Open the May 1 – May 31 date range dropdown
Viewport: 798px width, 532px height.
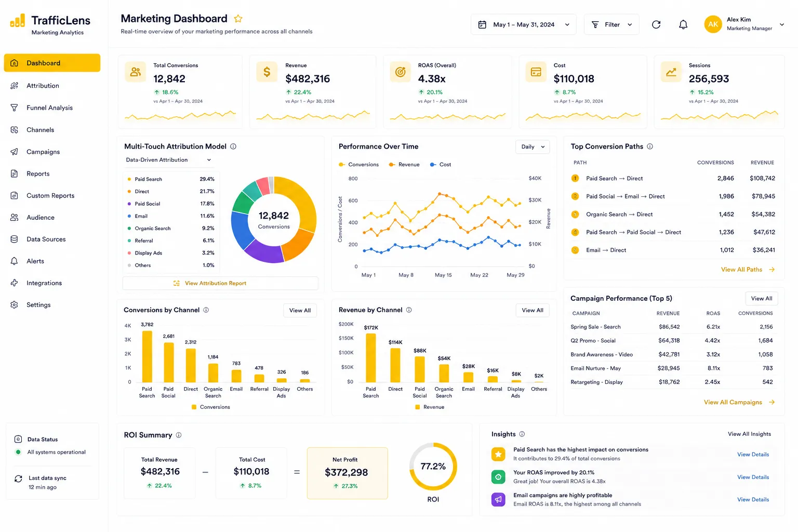524,24
